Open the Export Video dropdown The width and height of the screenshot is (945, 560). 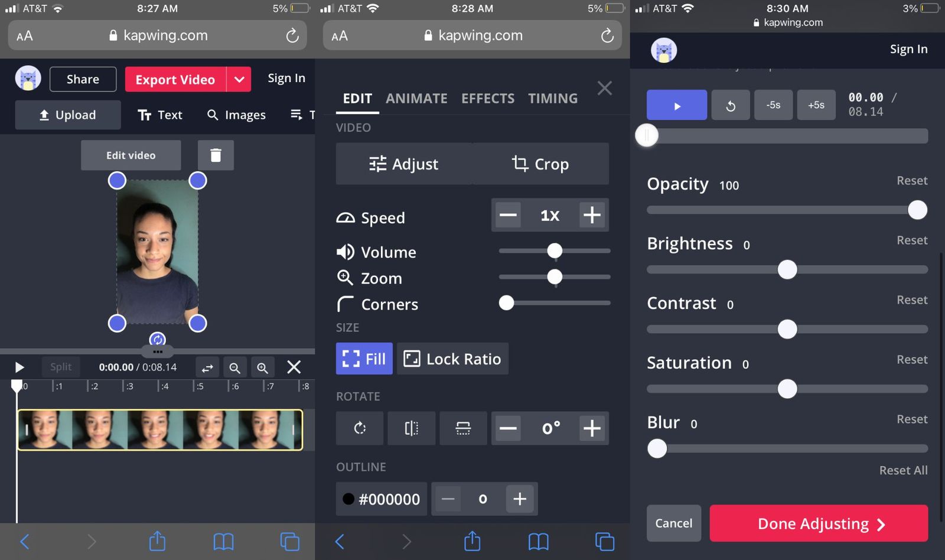click(x=239, y=79)
